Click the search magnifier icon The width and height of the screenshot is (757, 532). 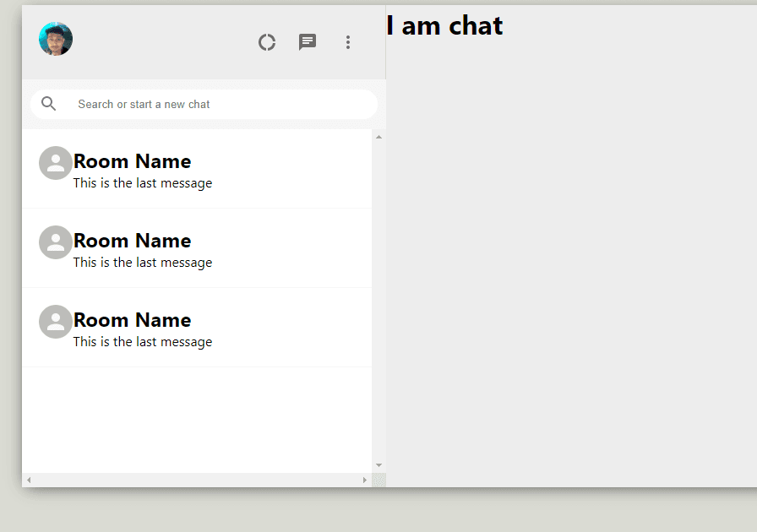pyautogui.click(x=48, y=103)
